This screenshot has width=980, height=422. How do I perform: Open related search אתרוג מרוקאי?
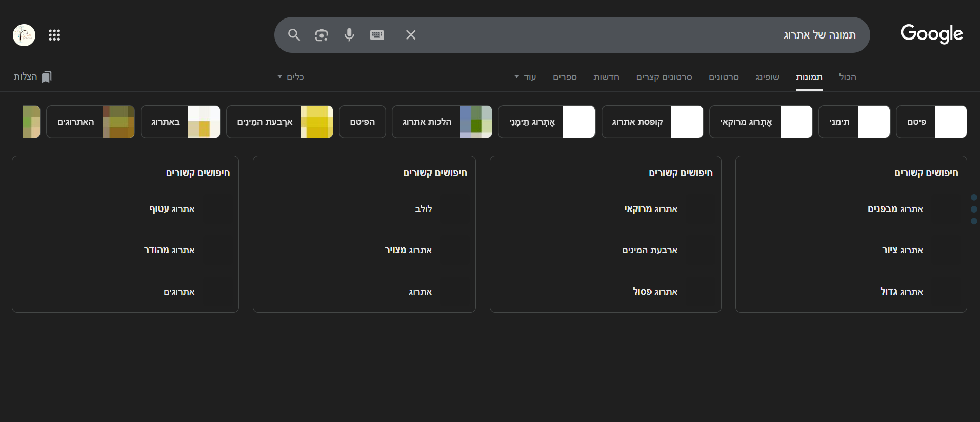point(650,209)
